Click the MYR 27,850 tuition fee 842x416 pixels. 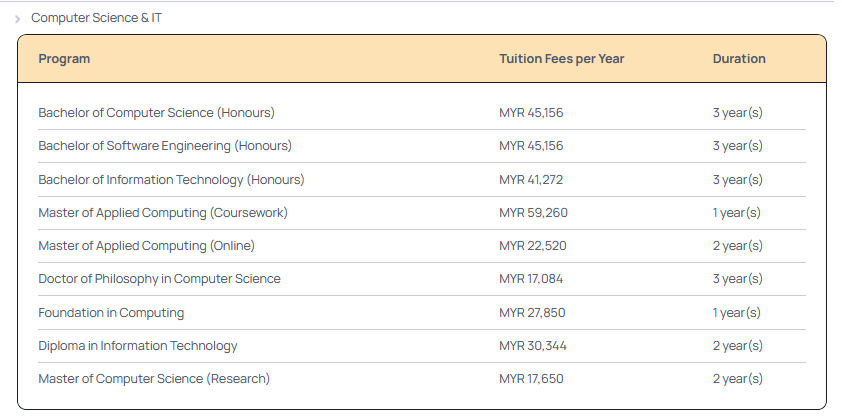pos(532,313)
